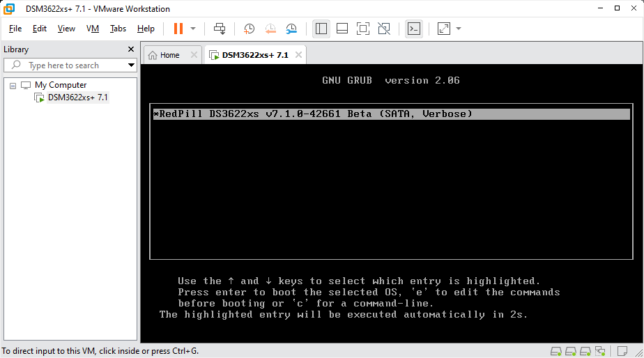
Task: Click the message log status icon
Action: coord(622,351)
